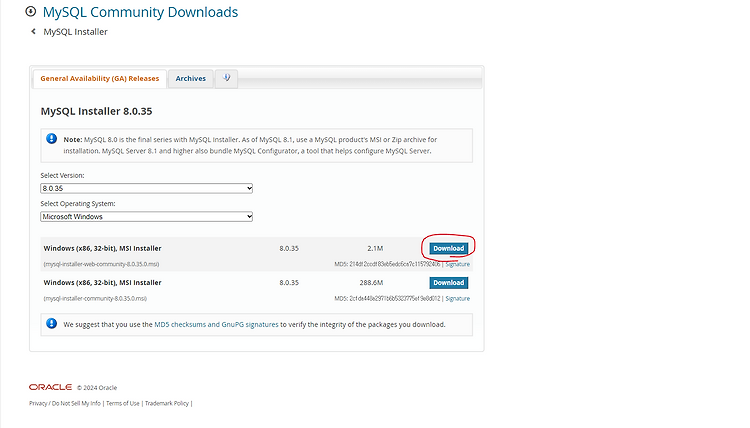Click the © 2024 Oracle copyright text
The height and width of the screenshot is (428, 750).
[x=97, y=388]
